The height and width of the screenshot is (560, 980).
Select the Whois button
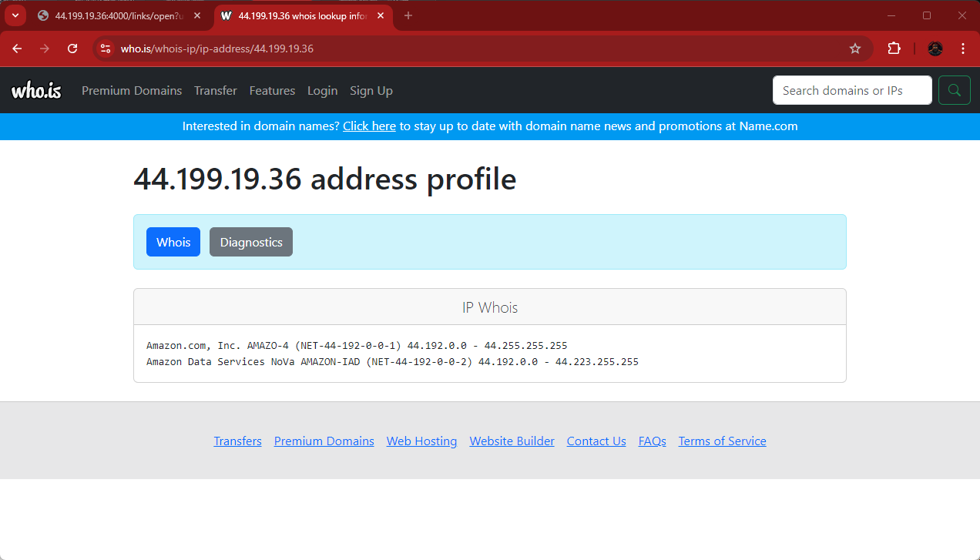(173, 242)
